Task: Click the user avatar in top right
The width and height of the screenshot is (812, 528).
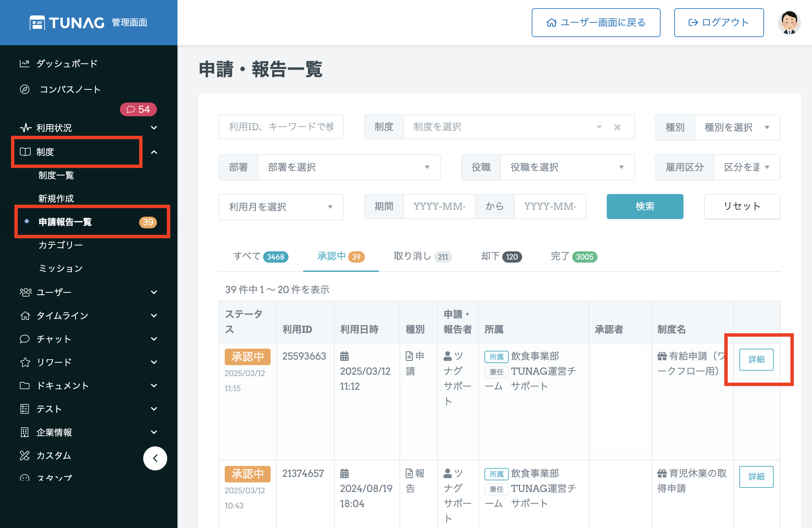Action: (789, 23)
